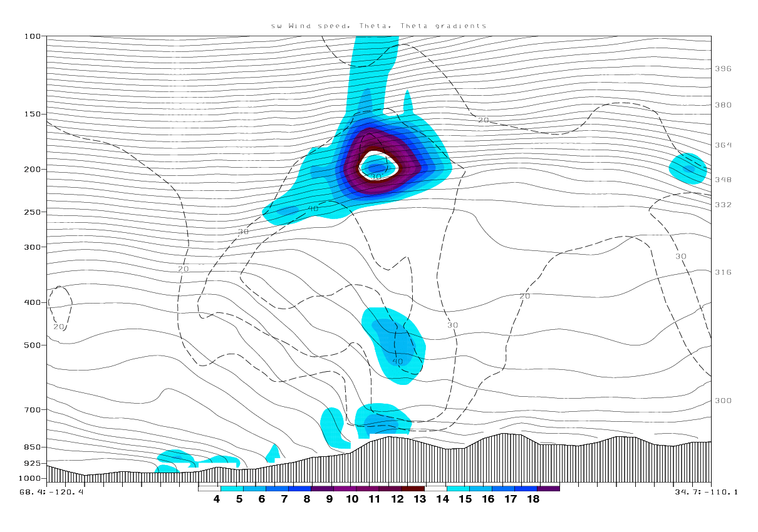Click the legend swatch between 16 and 17
Image resolution: width=758 pixels, height=532 pixels.
coord(503,488)
